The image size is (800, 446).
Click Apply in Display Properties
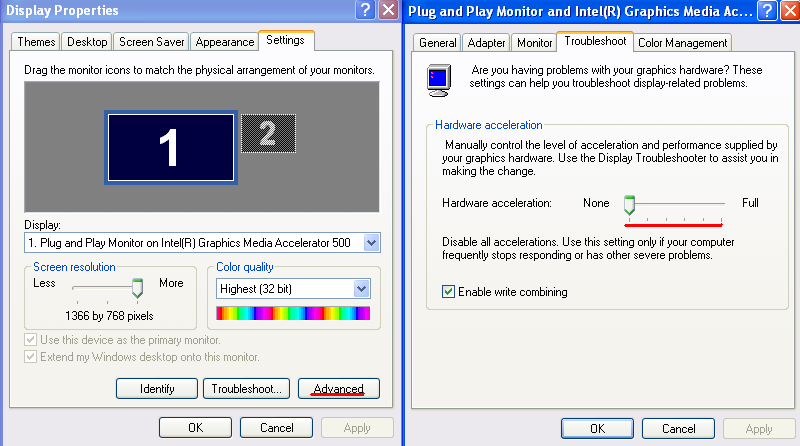(x=357, y=428)
